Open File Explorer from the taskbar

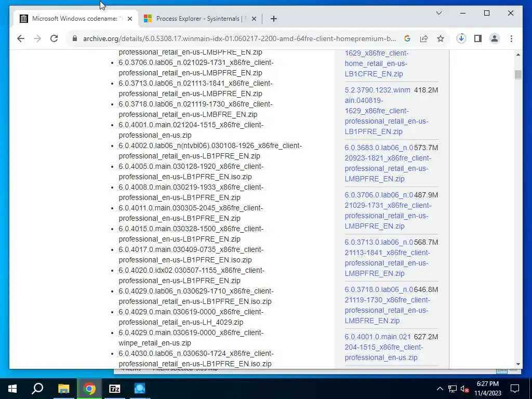(63, 389)
